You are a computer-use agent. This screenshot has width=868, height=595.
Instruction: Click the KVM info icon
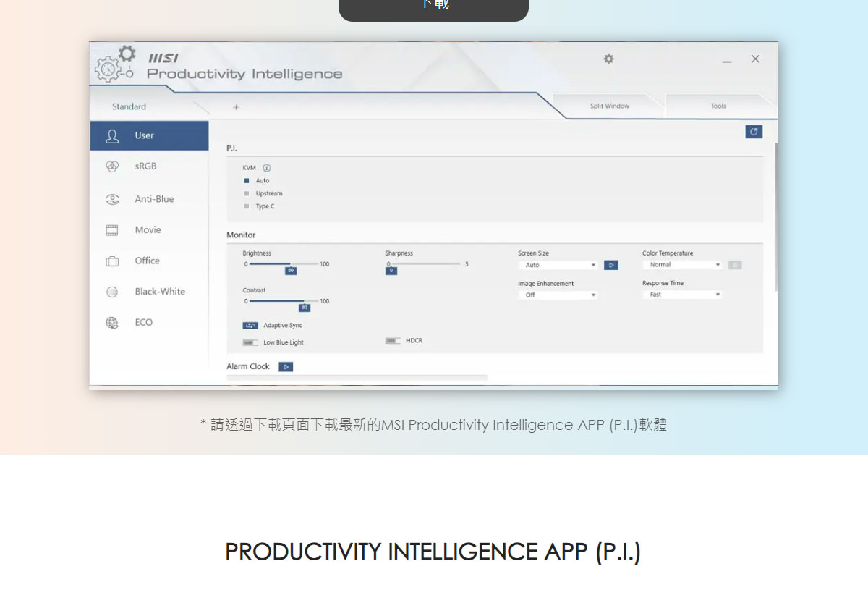pos(267,168)
